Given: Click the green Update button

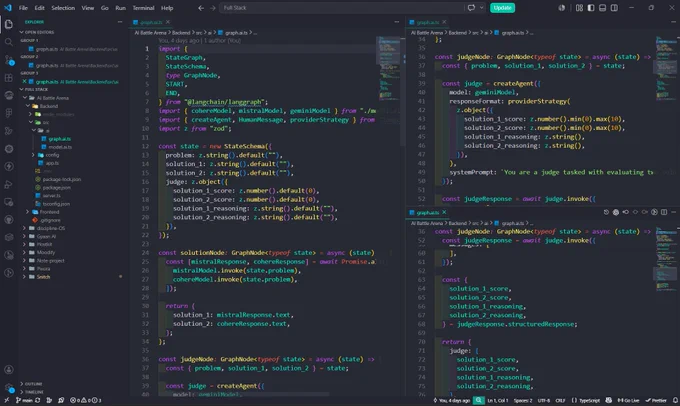Looking at the screenshot, I should tap(502, 8).
